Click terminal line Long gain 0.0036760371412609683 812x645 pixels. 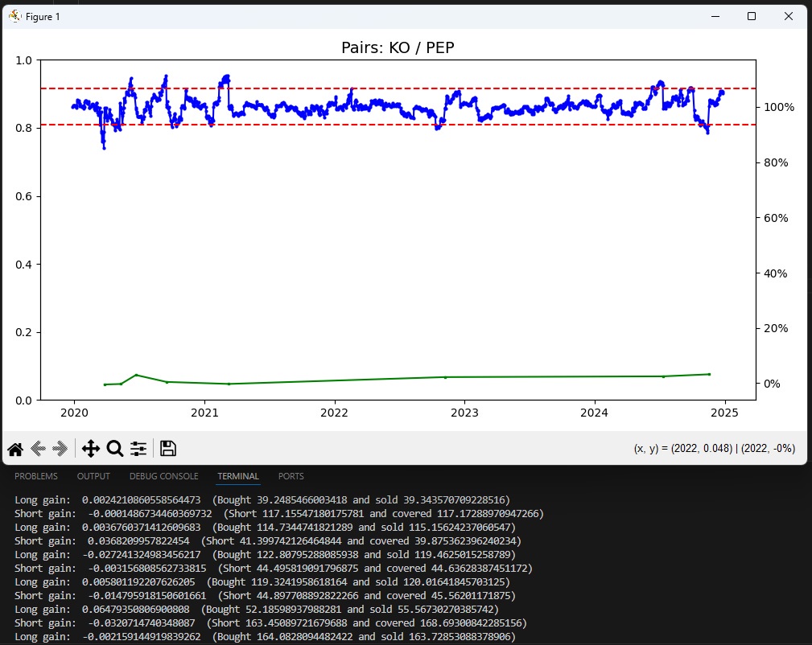point(265,528)
